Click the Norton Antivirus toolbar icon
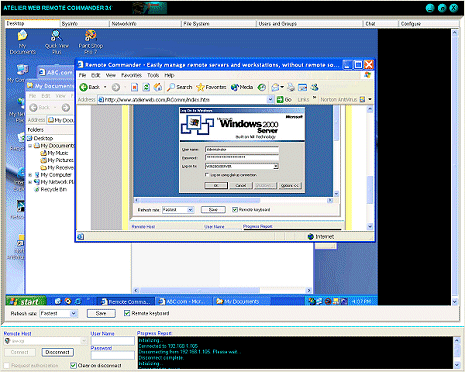Viewport: 465px width, 372px height. click(362, 99)
